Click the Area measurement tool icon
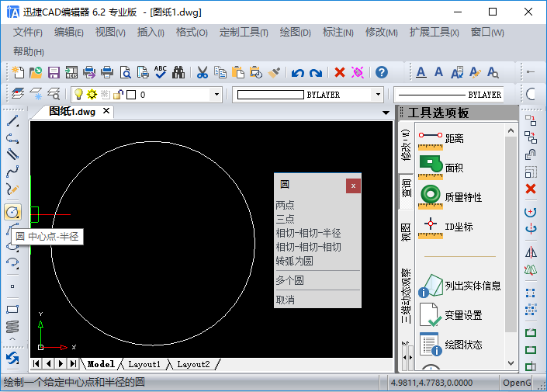Viewport: 547px width, 392px height. 431,168
